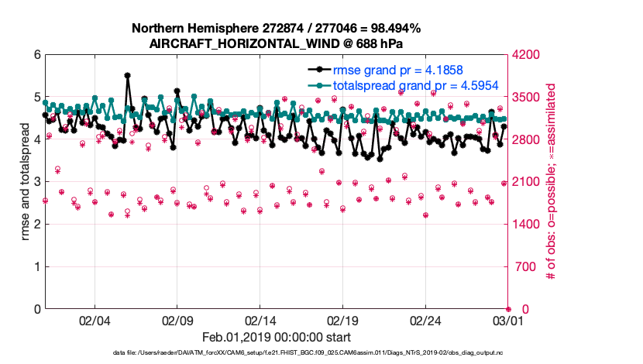This screenshot has width=643, height=364.
Task: Select the 02/24 date tick label
Action: pos(426,320)
